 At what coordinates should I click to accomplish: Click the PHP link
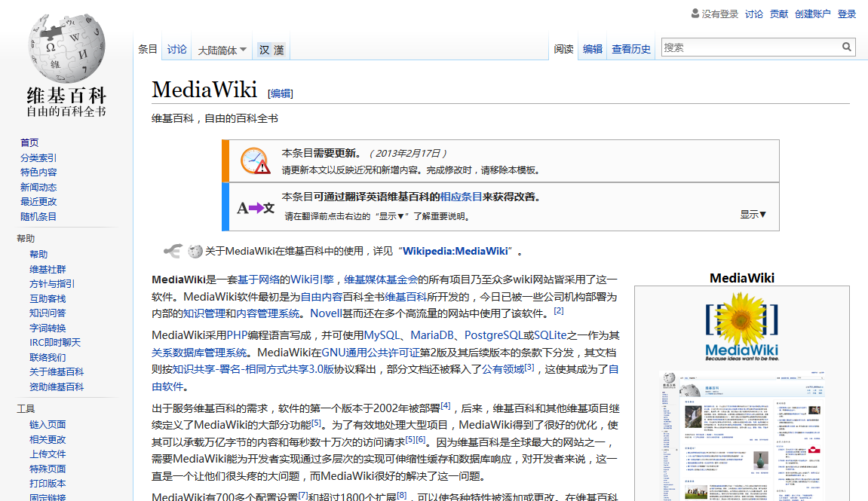click(x=237, y=335)
